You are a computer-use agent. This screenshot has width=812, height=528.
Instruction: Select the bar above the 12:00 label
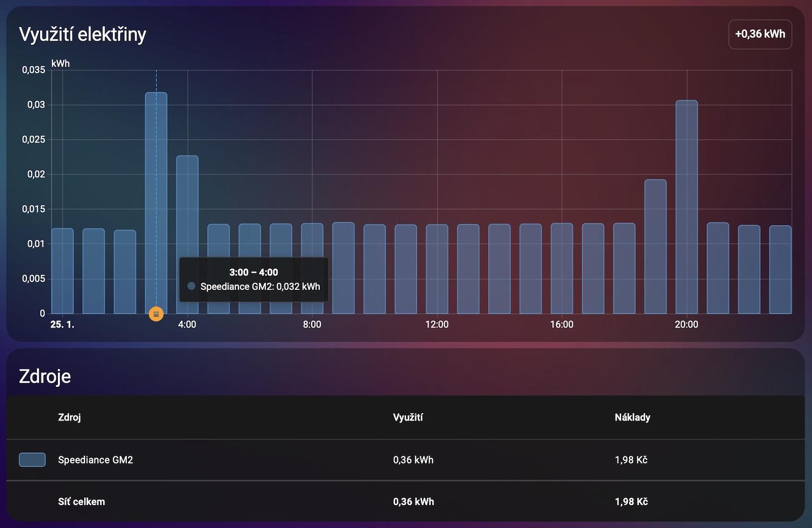(437, 269)
